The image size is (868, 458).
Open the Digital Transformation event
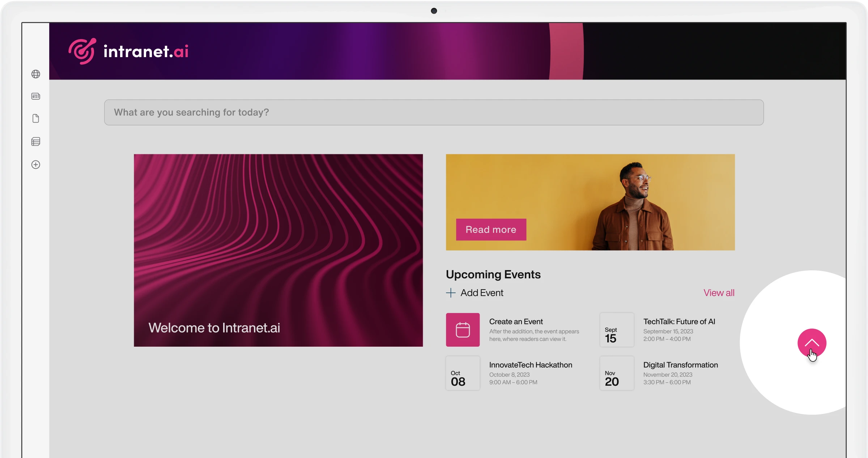[681, 365]
